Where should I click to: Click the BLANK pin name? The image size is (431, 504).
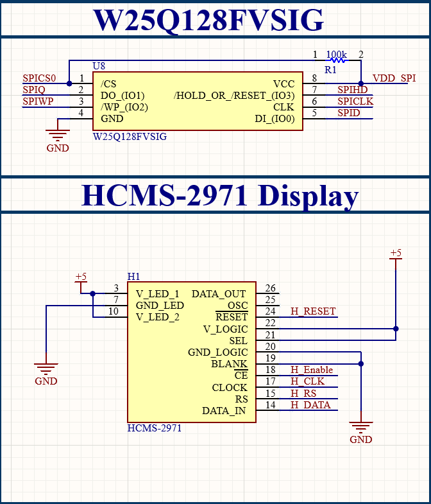[230, 364]
